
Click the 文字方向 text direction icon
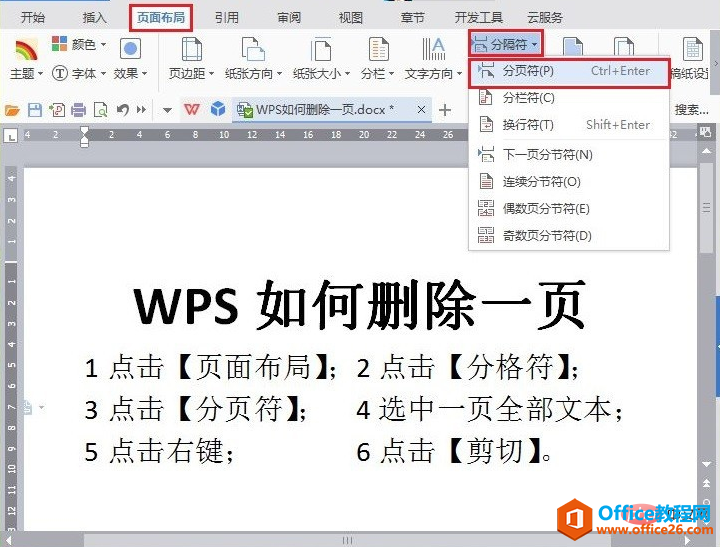[433, 49]
